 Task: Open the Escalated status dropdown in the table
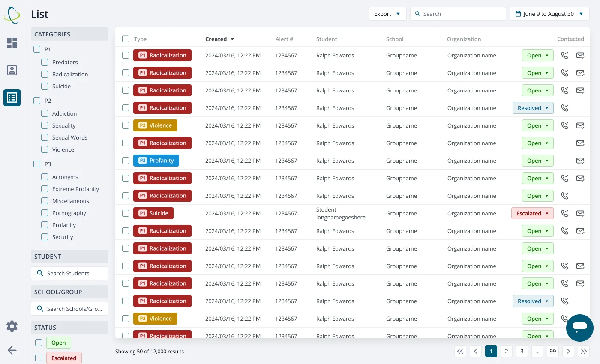532,213
